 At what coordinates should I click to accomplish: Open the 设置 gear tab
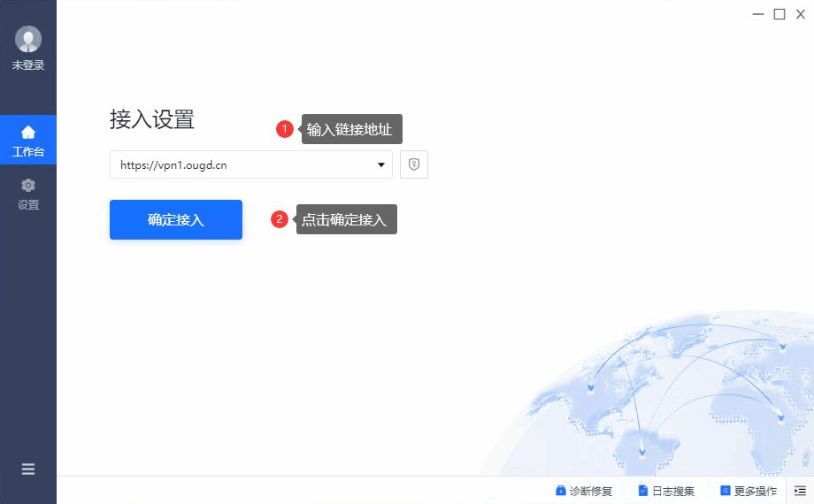pos(28,195)
